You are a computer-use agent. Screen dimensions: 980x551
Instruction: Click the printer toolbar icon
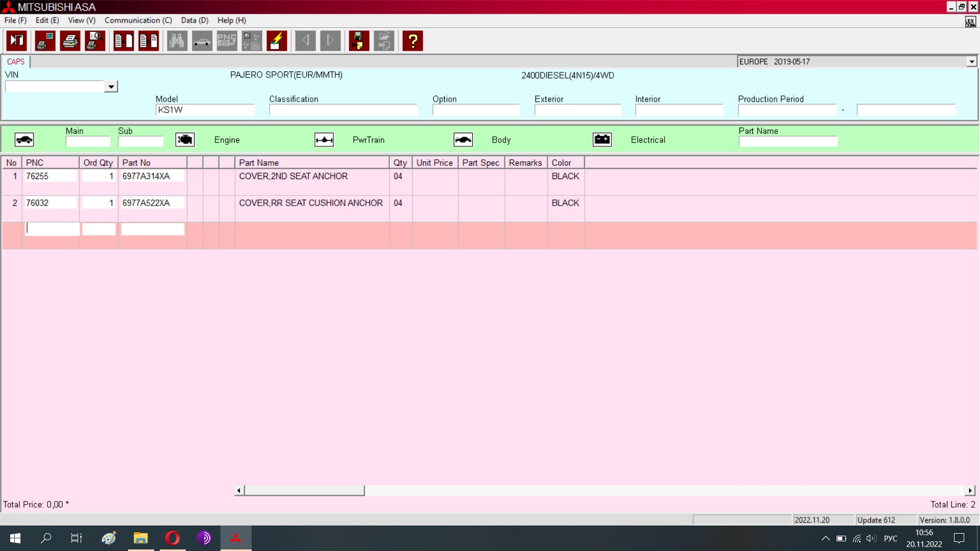tap(70, 41)
